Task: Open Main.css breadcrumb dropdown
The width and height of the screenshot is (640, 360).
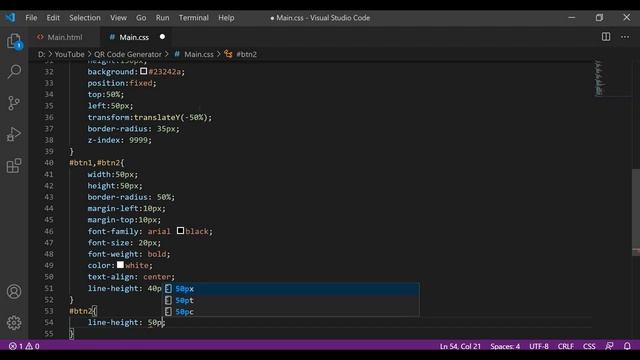Action: pos(199,54)
